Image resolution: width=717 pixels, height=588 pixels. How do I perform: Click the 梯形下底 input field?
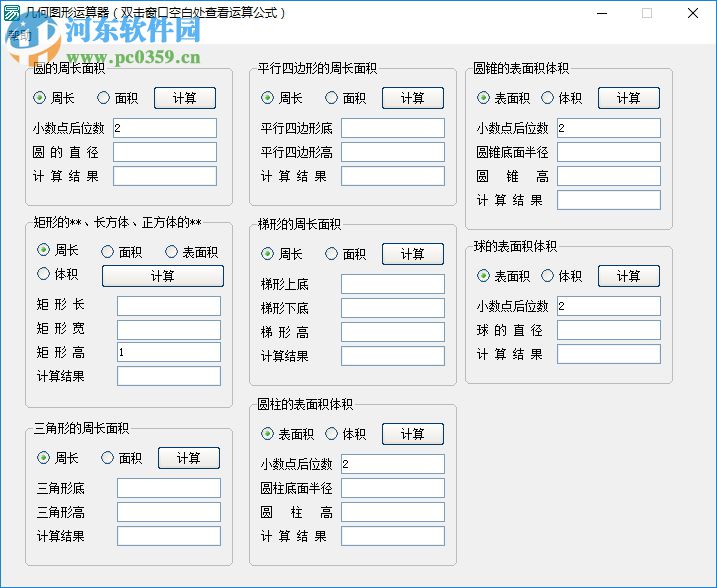pyautogui.click(x=393, y=308)
